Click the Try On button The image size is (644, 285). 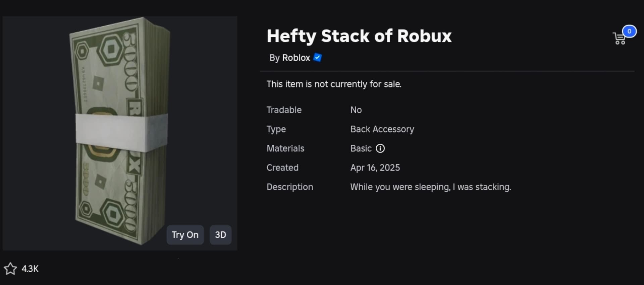pos(185,235)
